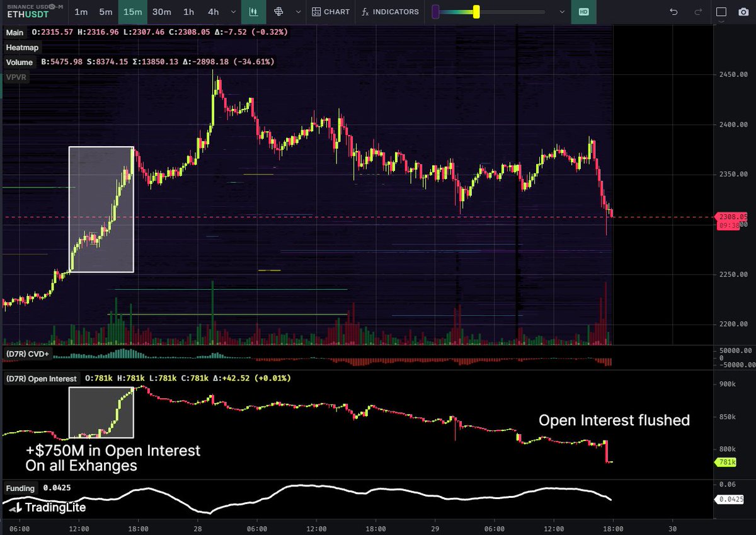This screenshot has height=535, width=756.
Task: Select the 30m timeframe
Action: click(x=161, y=11)
